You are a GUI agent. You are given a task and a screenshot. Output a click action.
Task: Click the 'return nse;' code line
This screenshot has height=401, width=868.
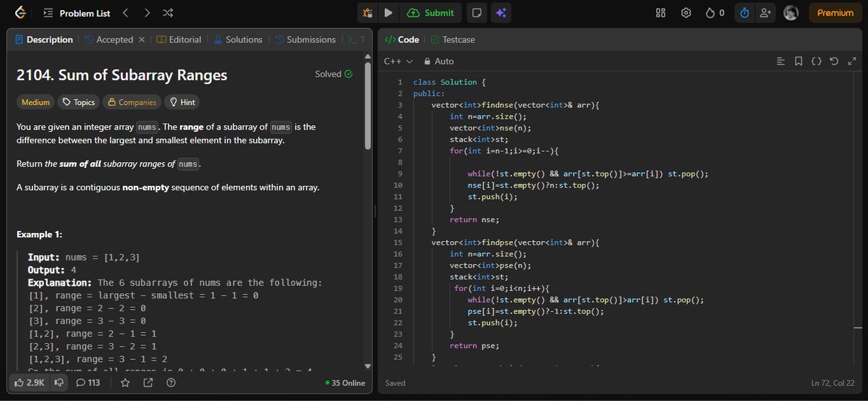tap(475, 219)
